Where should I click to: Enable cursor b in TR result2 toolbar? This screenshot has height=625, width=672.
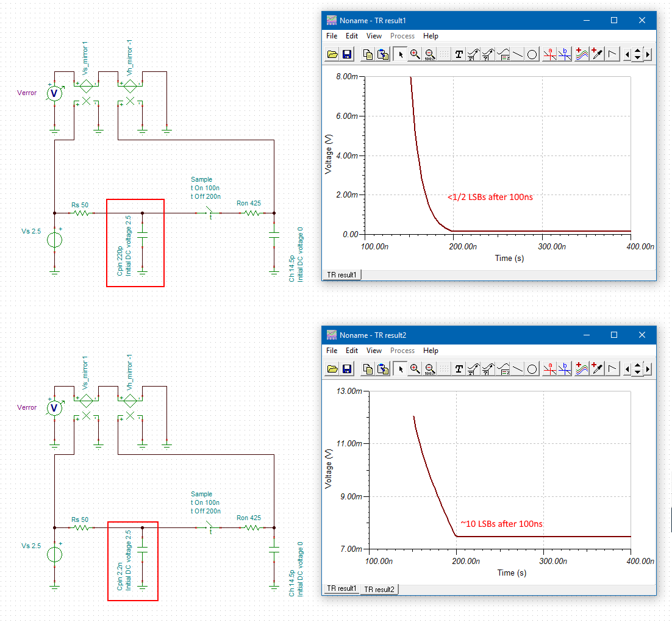[x=565, y=369]
